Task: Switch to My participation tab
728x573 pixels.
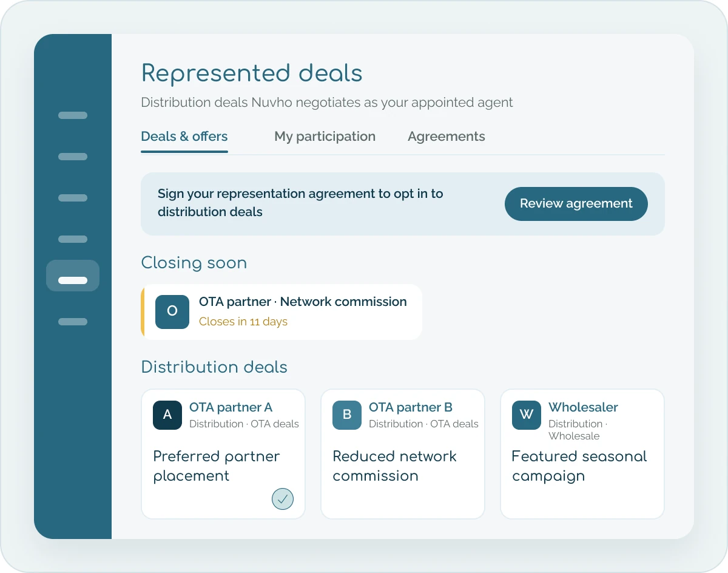Action: pyautogui.click(x=325, y=137)
